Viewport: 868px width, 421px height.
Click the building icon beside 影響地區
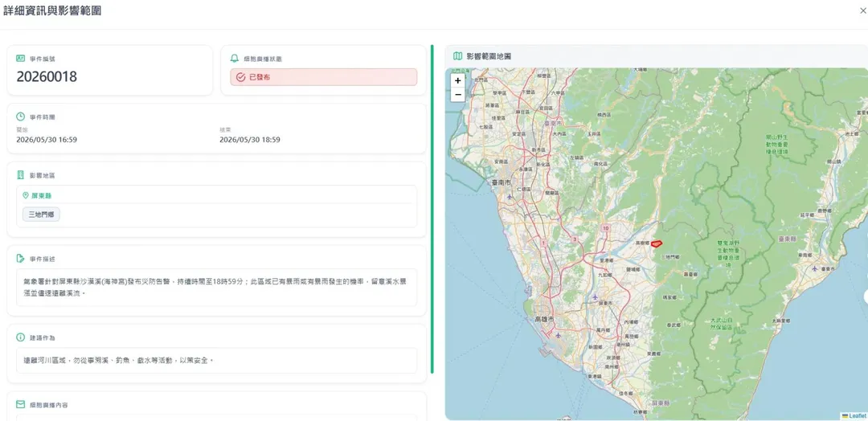pos(20,175)
